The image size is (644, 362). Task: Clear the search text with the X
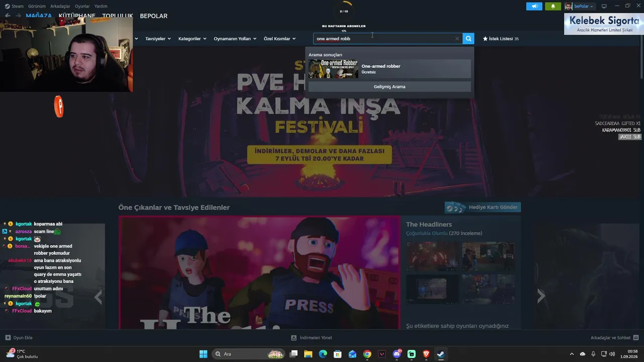[457, 39]
